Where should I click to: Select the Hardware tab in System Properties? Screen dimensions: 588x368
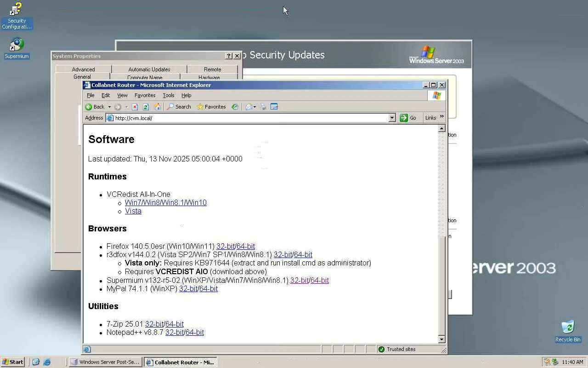click(x=209, y=77)
